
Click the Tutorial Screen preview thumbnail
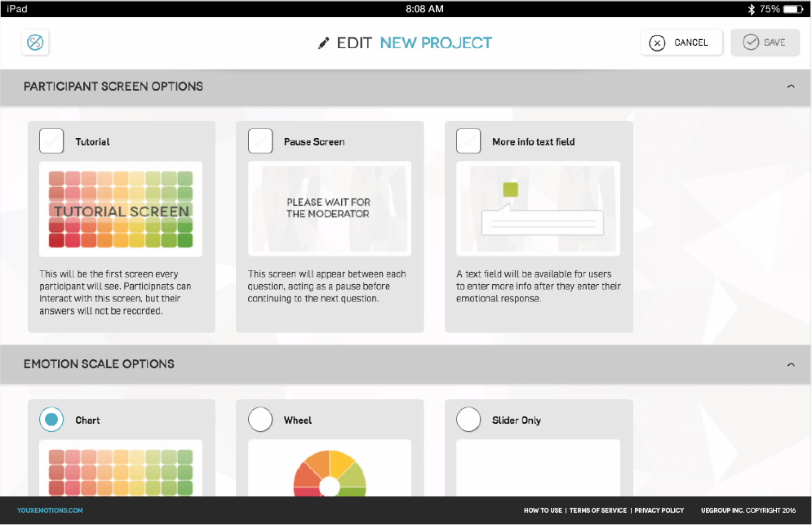click(121, 209)
